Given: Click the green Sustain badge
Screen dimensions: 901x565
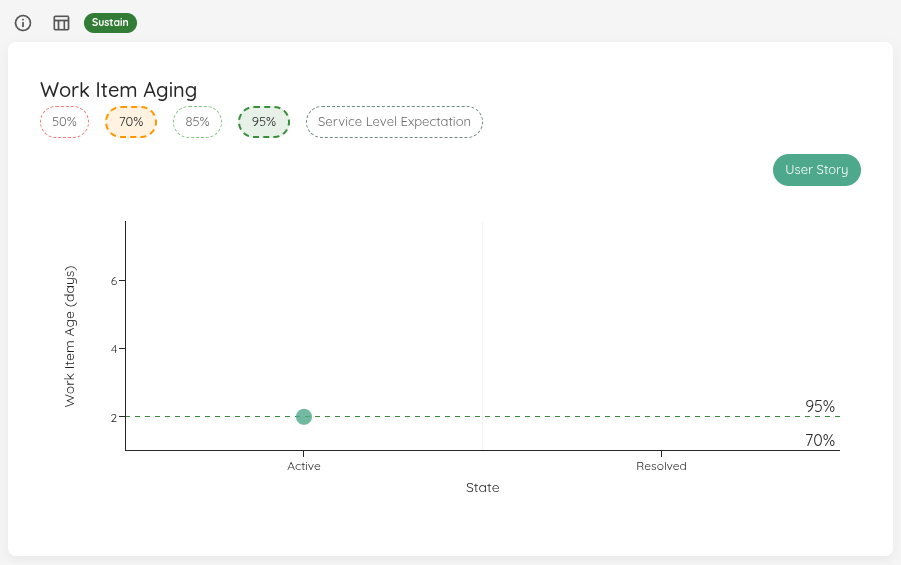Looking at the screenshot, I should tap(110, 22).
